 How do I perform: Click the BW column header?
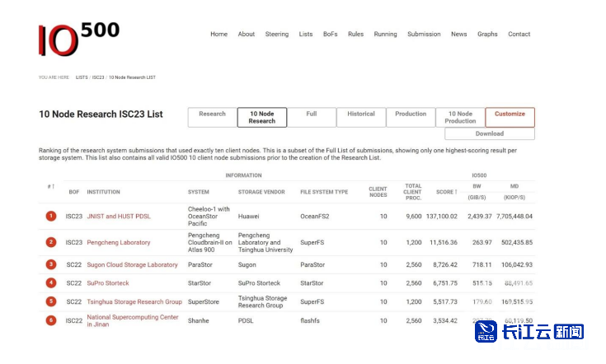click(477, 186)
